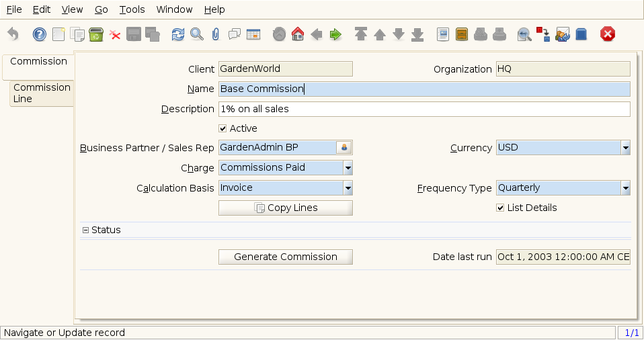
Task: Uncheck the Active checkbox
Action: point(223,128)
